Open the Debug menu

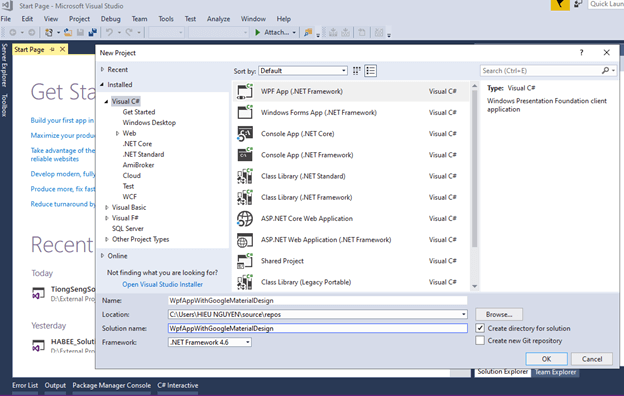(110, 19)
